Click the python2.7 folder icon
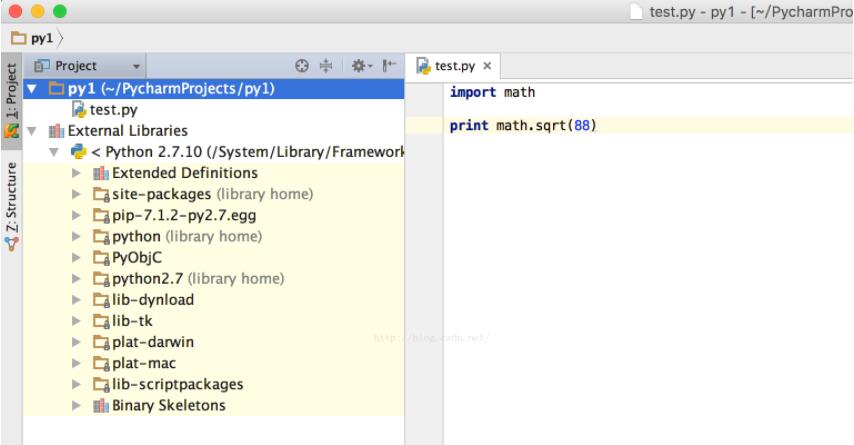 (x=101, y=279)
